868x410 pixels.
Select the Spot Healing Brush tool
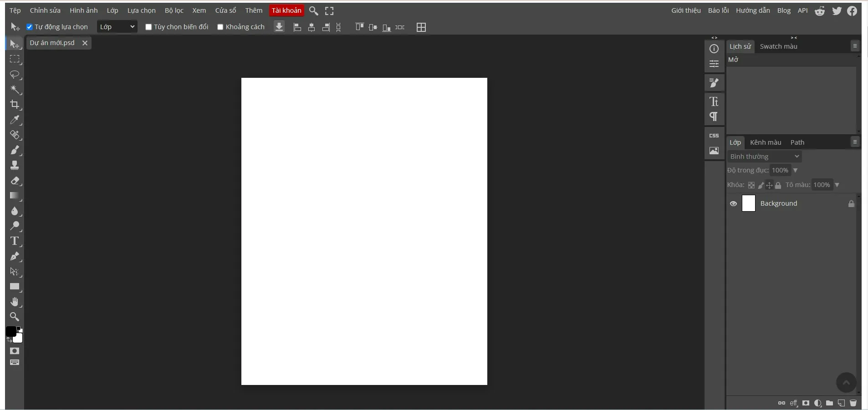pyautogui.click(x=15, y=135)
